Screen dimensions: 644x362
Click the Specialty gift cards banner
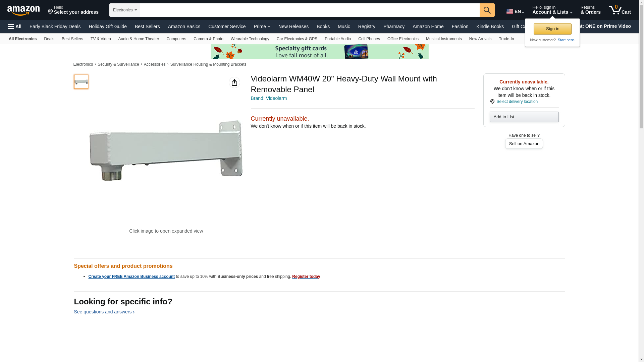(319, 52)
